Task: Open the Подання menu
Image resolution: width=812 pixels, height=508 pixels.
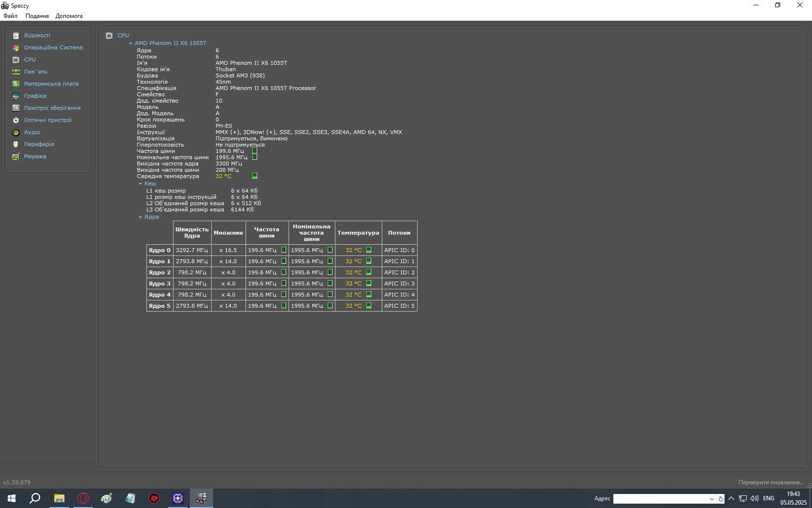Action: pos(37,16)
